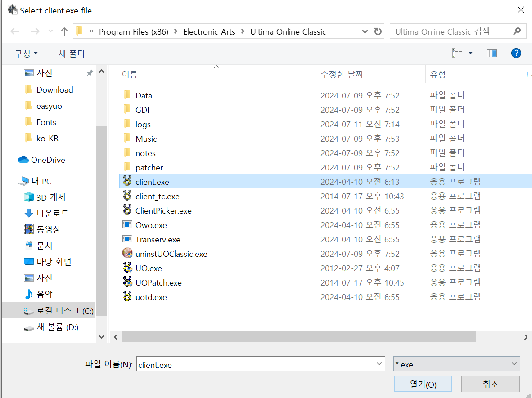Open the view options dropdown arrow
The width and height of the screenshot is (532, 398).
point(471,53)
